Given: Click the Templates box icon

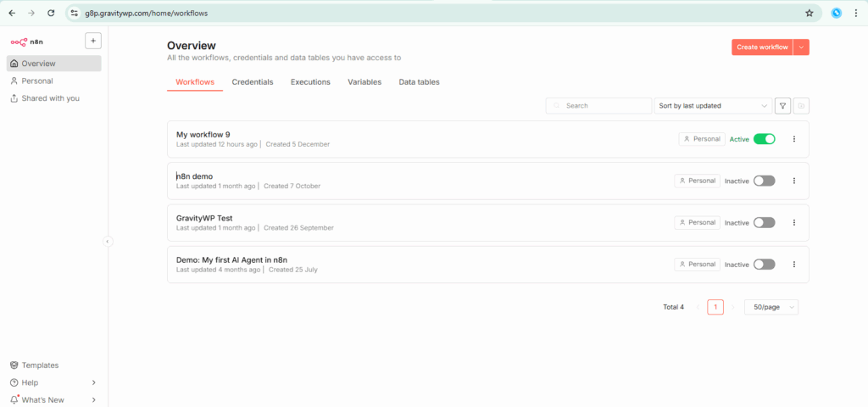Looking at the screenshot, I should 14,365.
